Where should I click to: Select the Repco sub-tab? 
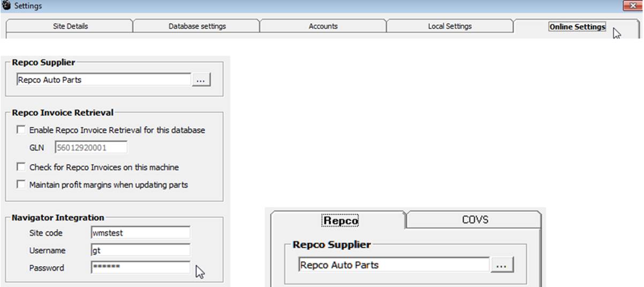coord(340,220)
